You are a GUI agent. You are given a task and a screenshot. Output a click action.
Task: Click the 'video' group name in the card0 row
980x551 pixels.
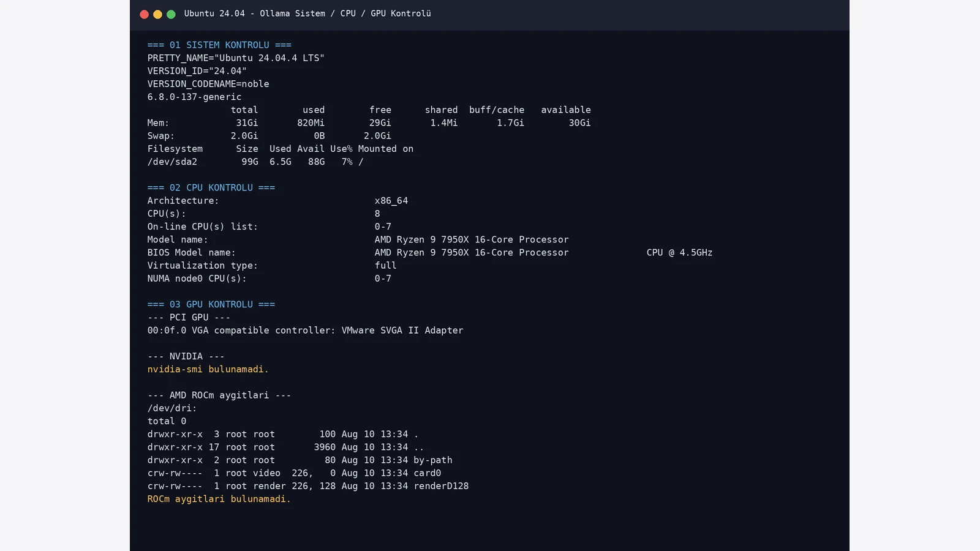pyautogui.click(x=266, y=473)
